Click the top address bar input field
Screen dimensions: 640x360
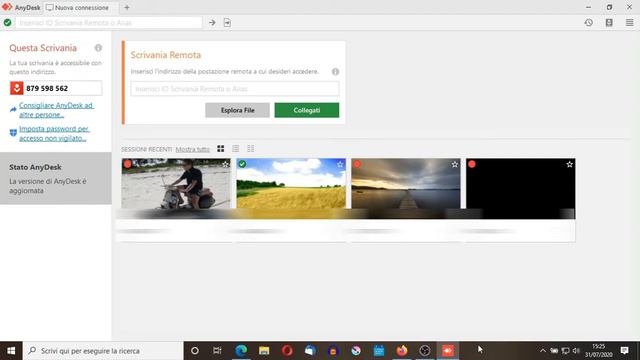tap(109, 23)
